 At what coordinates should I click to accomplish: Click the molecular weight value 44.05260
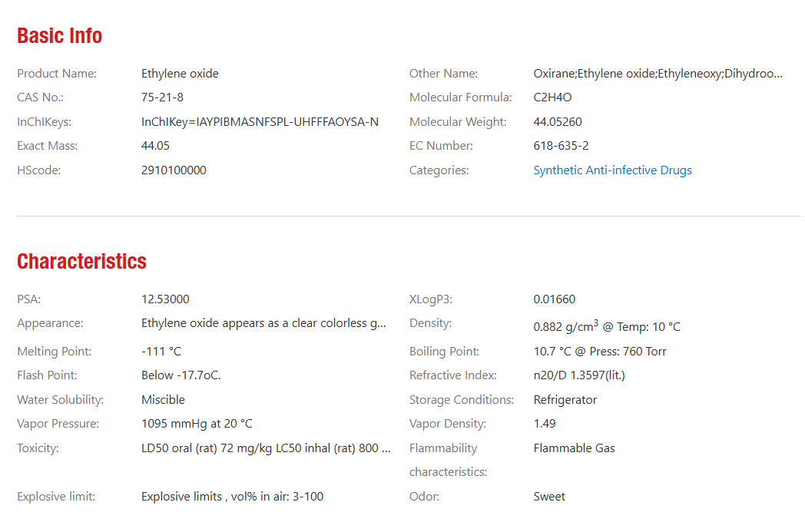click(558, 122)
